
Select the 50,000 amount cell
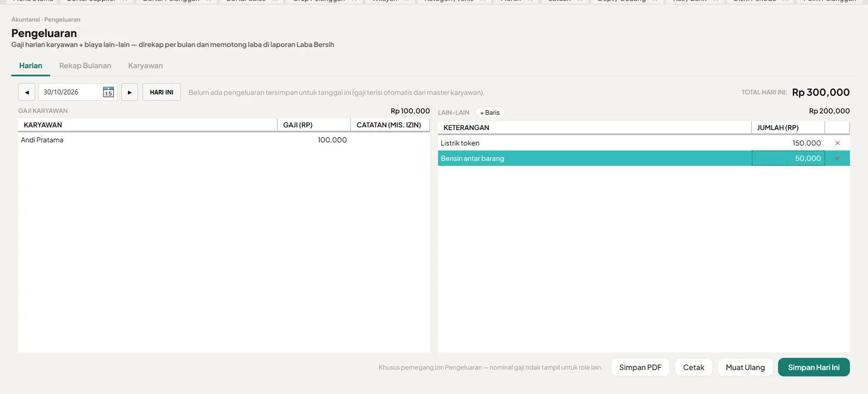(788, 158)
